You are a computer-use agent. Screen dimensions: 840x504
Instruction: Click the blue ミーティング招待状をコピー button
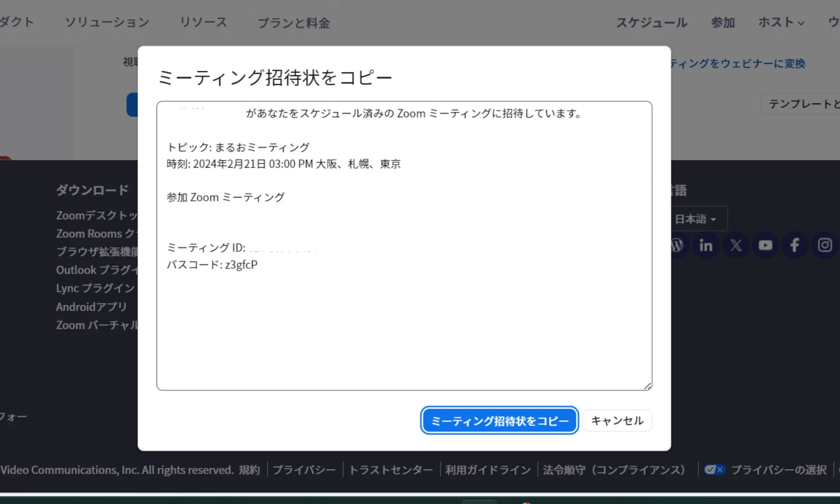coord(500,421)
